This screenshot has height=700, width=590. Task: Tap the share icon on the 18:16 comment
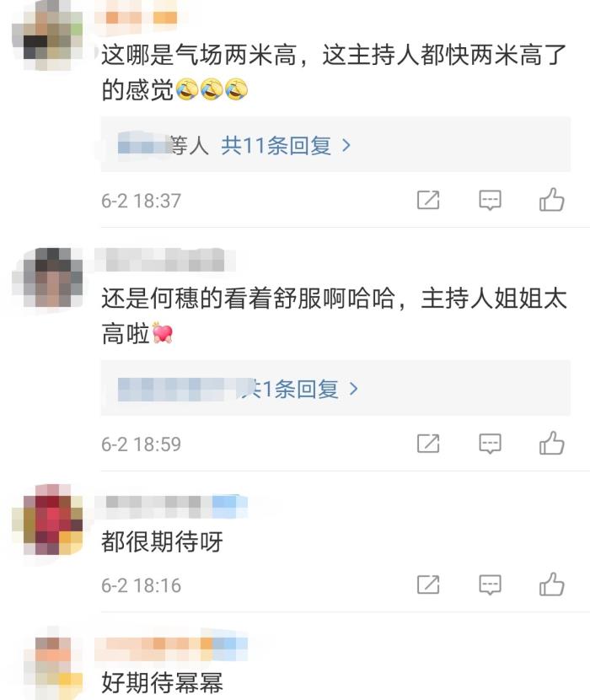tap(428, 584)
